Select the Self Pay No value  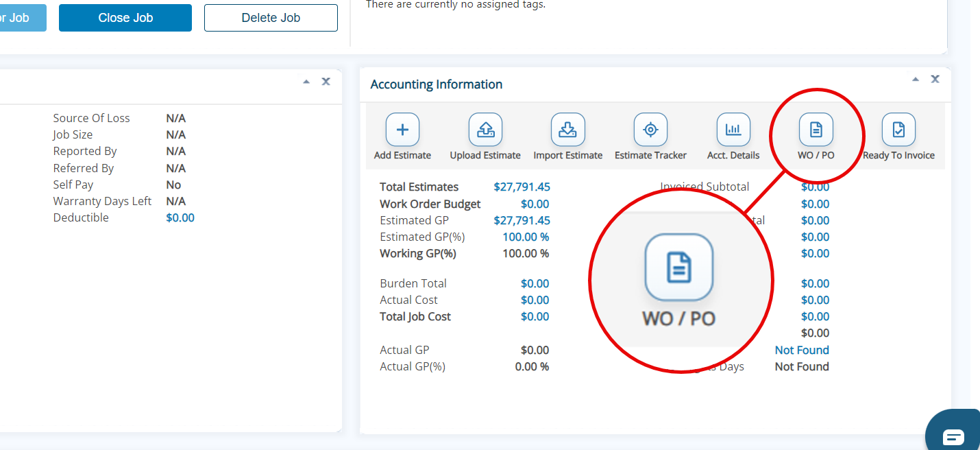[x=173, y=185]
